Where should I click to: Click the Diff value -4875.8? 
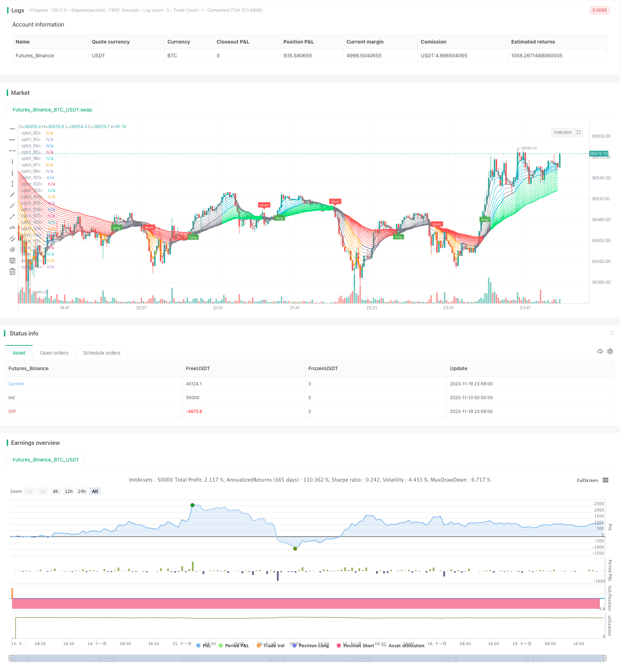coord(194,411)
